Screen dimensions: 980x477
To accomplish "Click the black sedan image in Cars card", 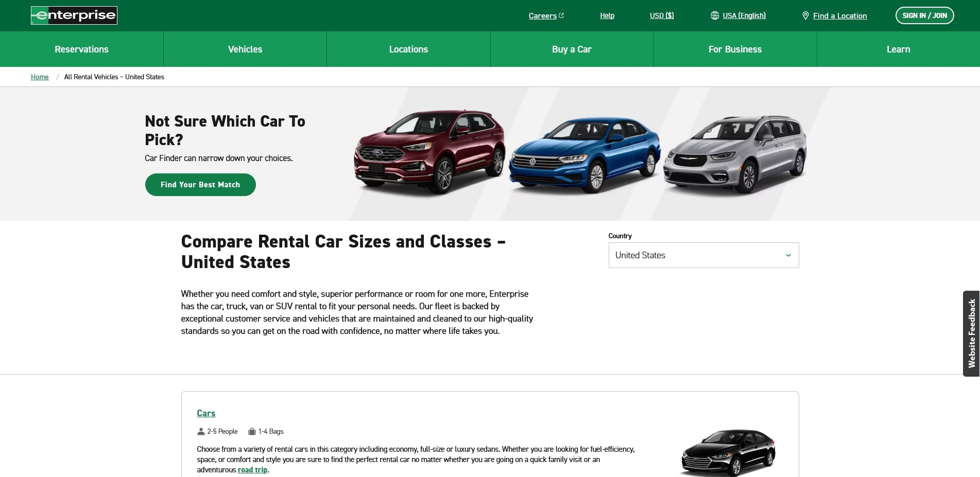I will pos(728,452).
